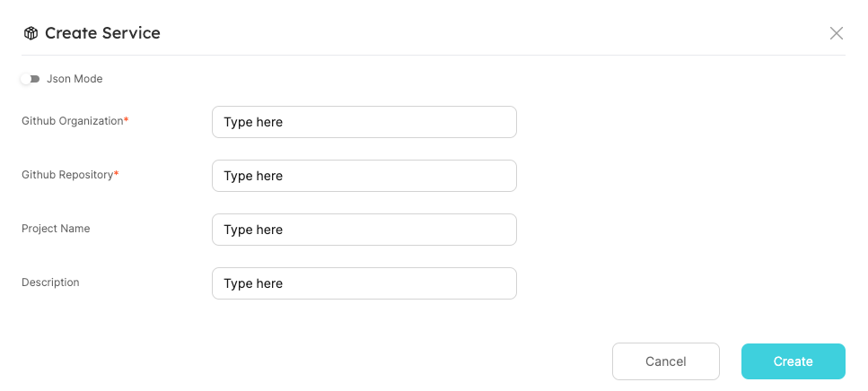Click the red asterisk after Github Organization

point(127,120)
